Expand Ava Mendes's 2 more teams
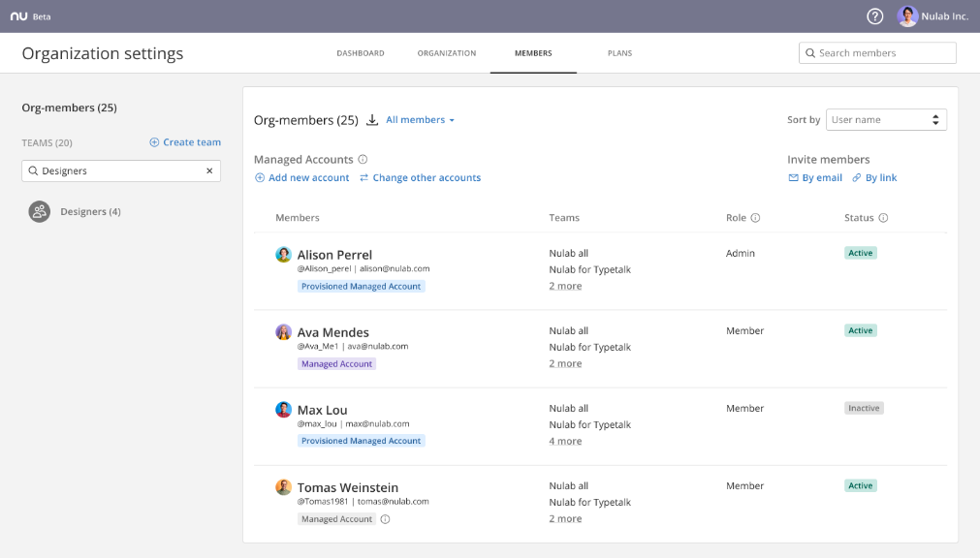The width and height of the screenshot is (980, 558). (566, 363)
